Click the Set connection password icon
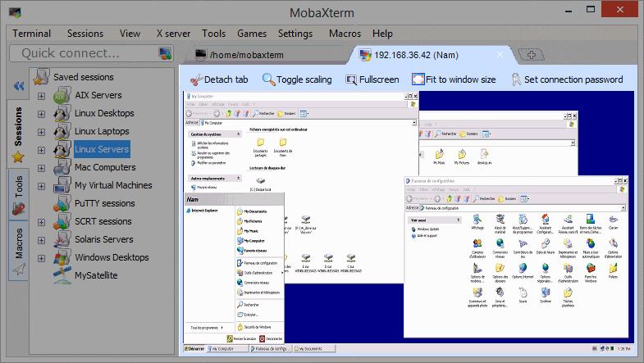Screen dimensions: 644x363 515,79
